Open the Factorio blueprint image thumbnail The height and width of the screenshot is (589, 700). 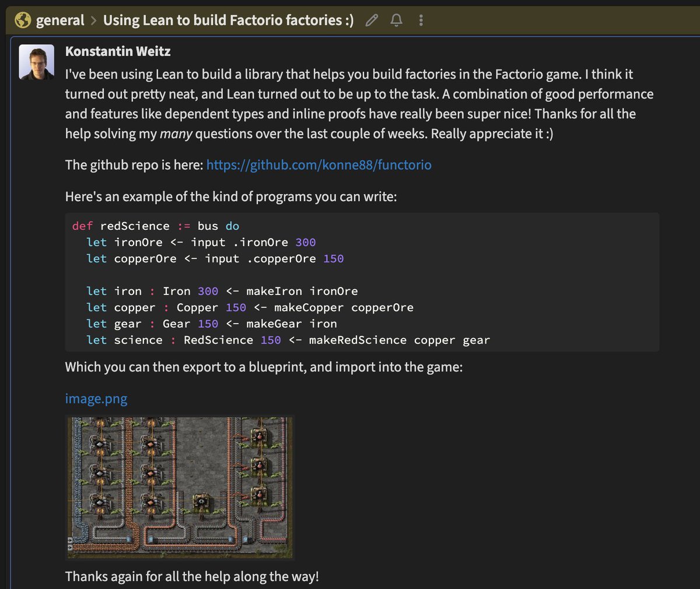pos(180,488)
